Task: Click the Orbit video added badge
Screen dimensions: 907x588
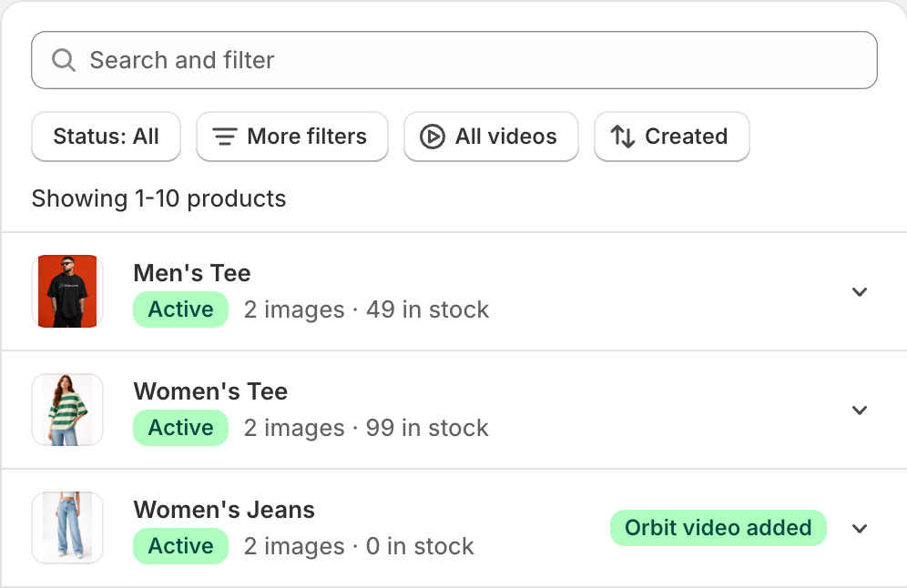Action: click(x=718, y=528)
